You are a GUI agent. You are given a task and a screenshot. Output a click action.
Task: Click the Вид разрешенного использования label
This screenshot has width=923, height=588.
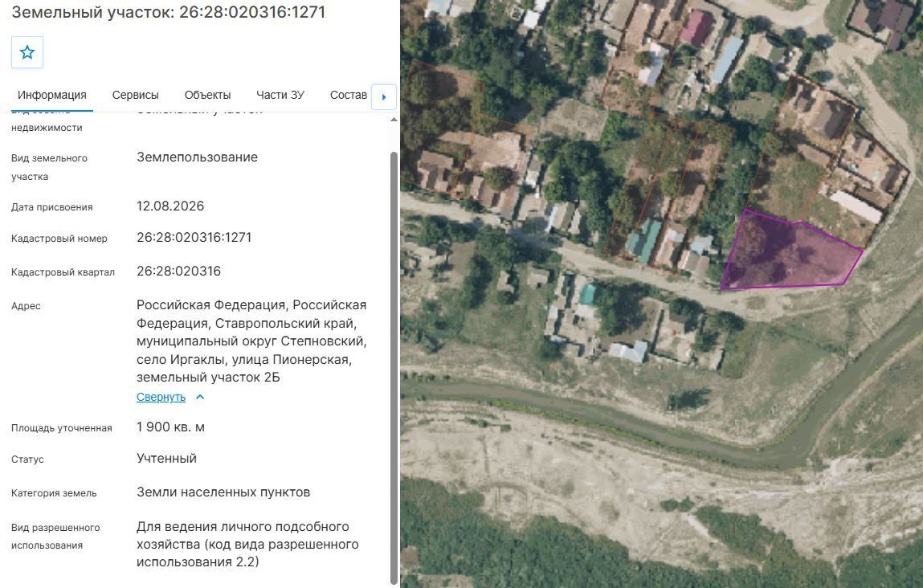(x=55, y=537)
